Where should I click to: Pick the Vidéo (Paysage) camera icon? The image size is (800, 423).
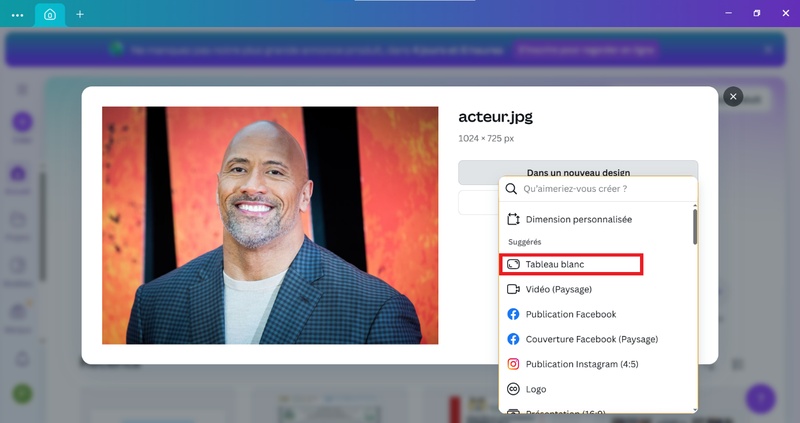(x=513, y=289)
